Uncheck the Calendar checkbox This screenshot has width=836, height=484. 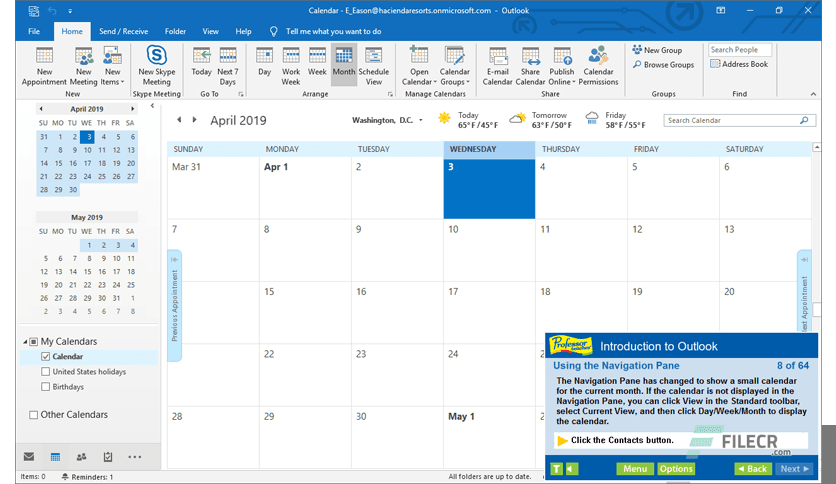[x=45, y=357]
